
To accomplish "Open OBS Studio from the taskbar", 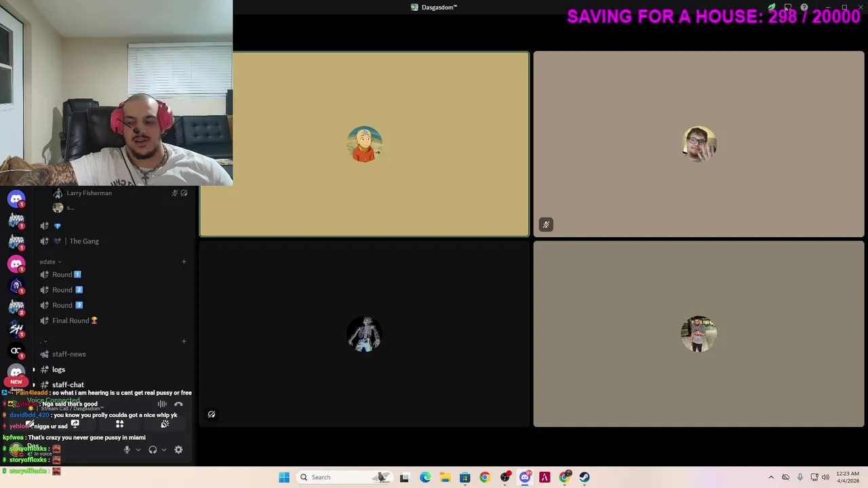I will tap(505, 477).
